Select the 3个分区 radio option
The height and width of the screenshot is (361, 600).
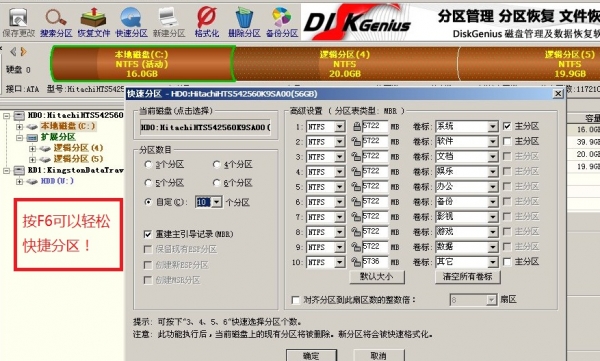coord(148,165)
